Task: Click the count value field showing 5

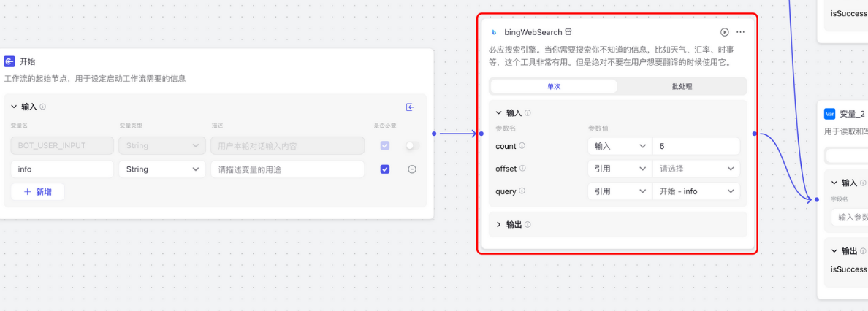Action: [x=696, y=146]
